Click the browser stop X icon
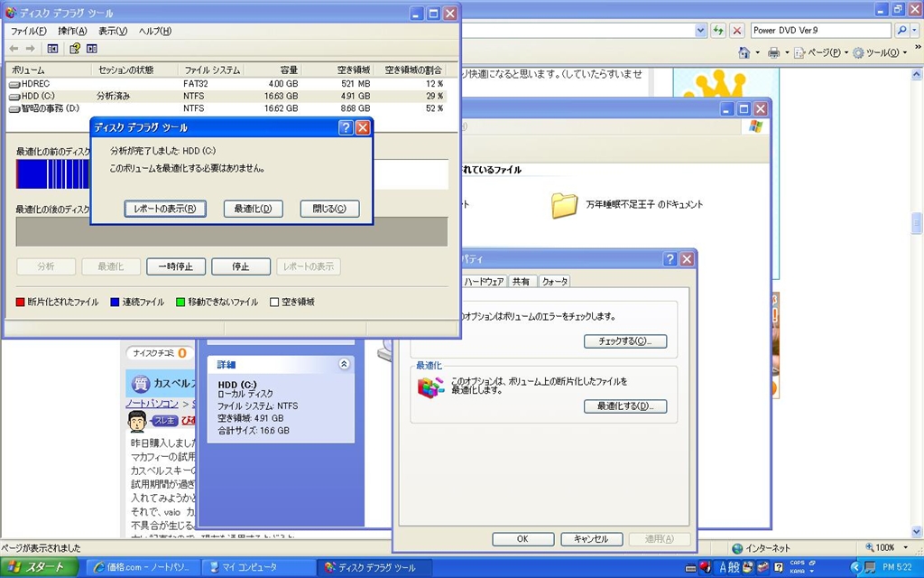The width and height of the screenshot is (924, 578). point(736,30)
